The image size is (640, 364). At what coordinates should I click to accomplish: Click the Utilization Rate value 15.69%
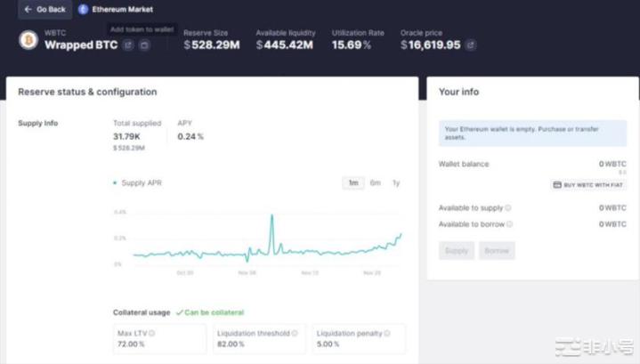click(352, 44)
